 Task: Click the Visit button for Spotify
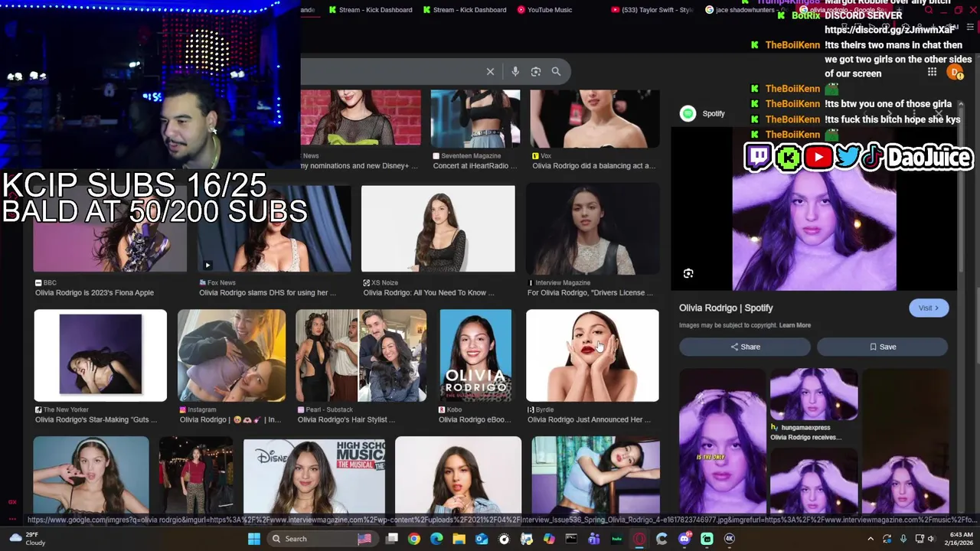[x=929, y=308]
